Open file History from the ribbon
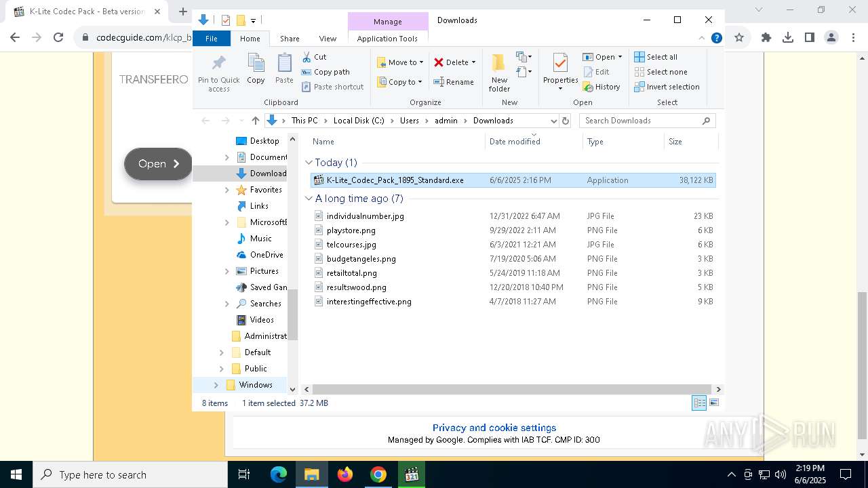The height and width of the screenshot is (488, 868). [601, 87]
